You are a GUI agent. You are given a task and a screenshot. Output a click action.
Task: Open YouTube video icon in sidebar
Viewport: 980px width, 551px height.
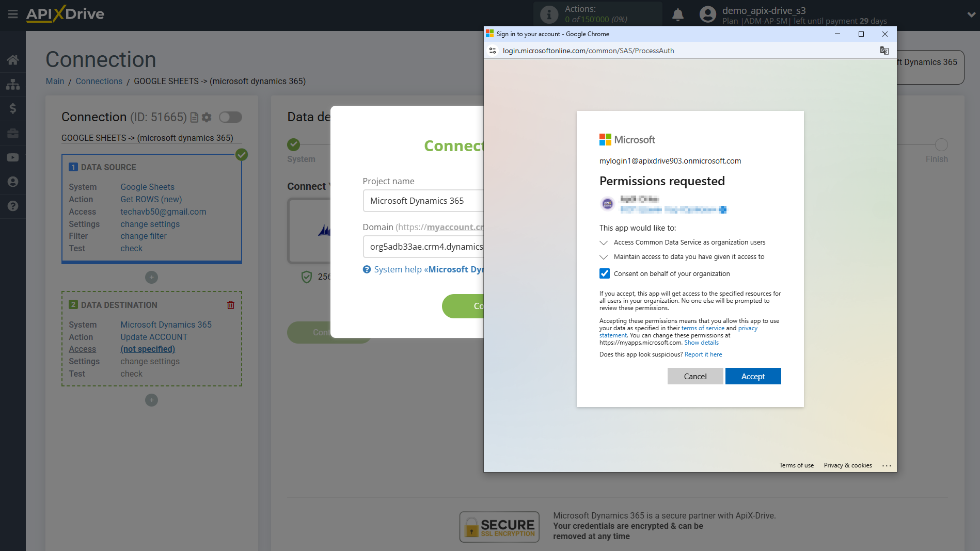[13, 157]
